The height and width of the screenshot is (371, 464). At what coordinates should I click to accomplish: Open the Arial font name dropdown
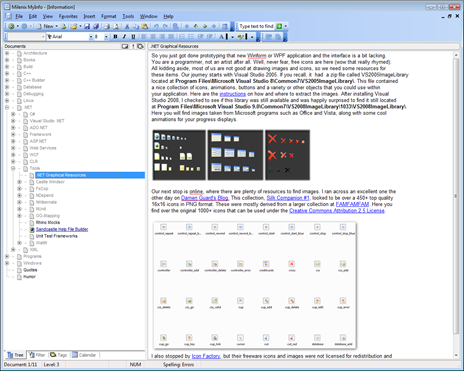point(90,37)
